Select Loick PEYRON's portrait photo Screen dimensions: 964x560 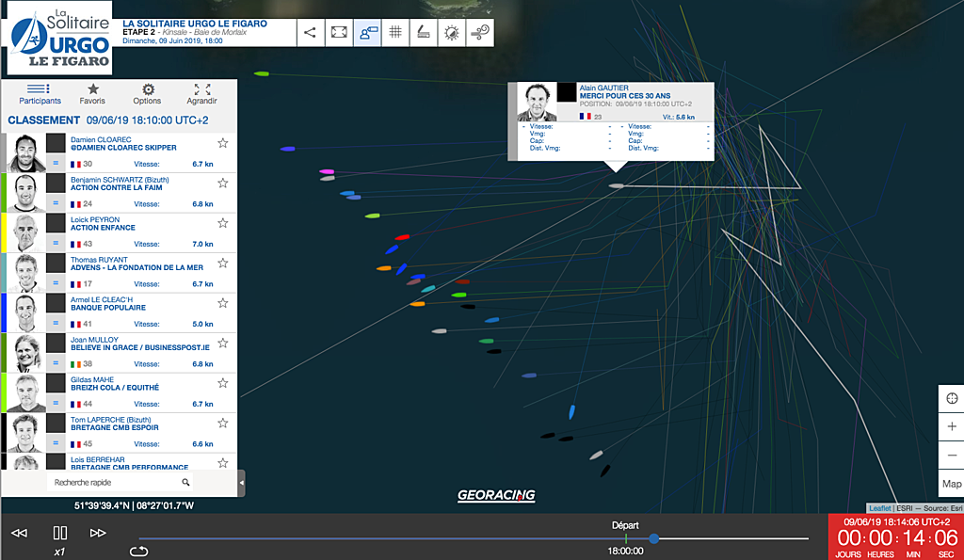coord(25,233)
